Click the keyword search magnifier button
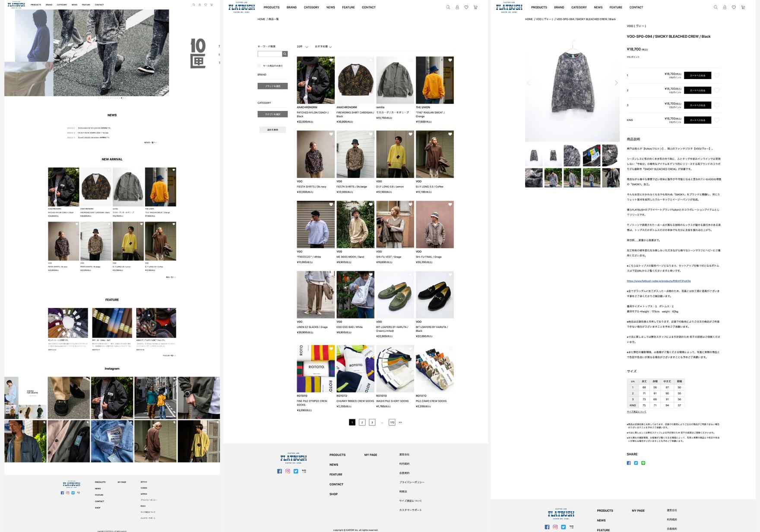This screenshot has width=760, height=532. pyautogui.click(x=285, y=54)
